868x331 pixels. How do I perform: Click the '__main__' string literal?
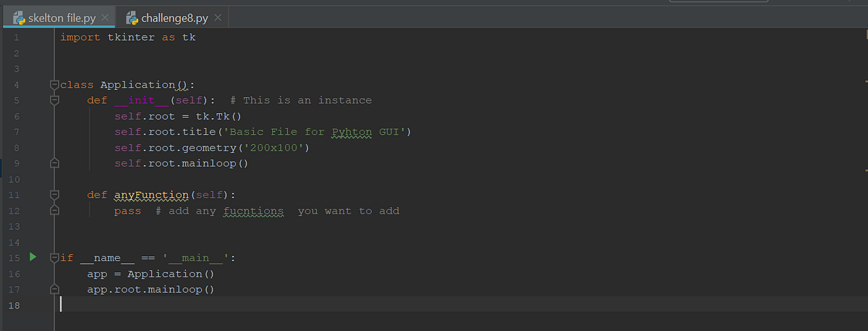click(x=195, y=258)
